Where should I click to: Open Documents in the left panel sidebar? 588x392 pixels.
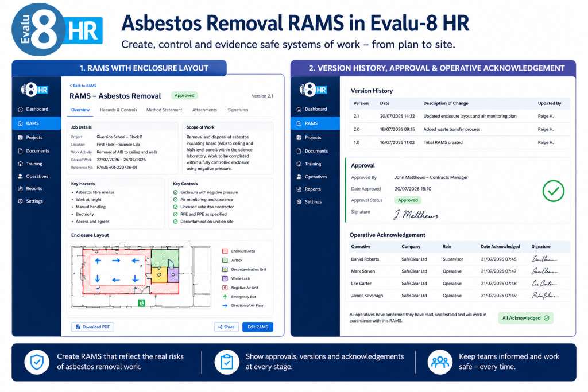(x=33, y=150)
